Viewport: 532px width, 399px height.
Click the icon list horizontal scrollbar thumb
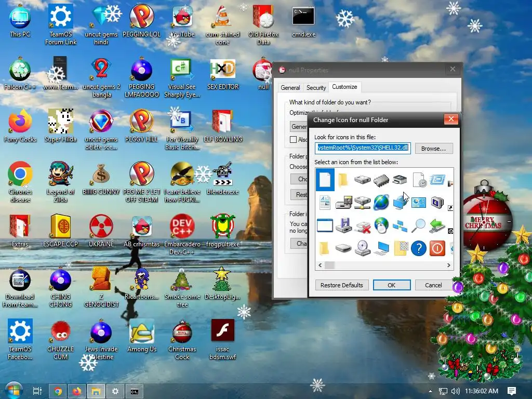(330, 265)
